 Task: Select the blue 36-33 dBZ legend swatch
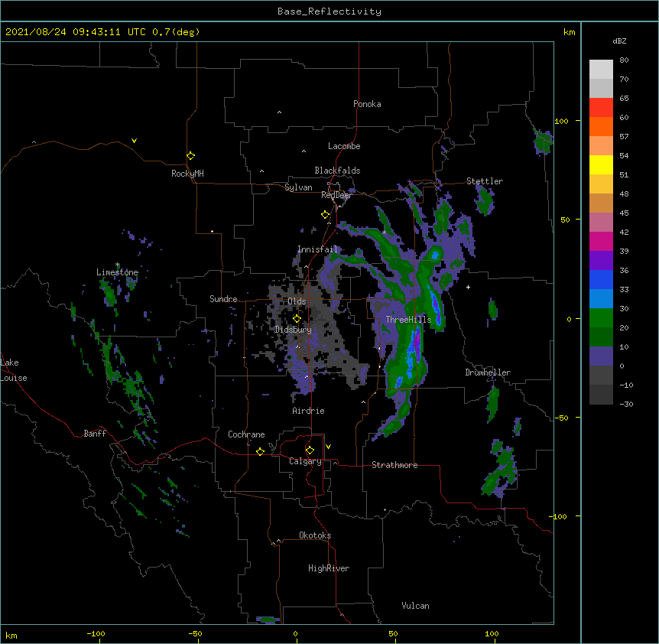tap(601, 279)
